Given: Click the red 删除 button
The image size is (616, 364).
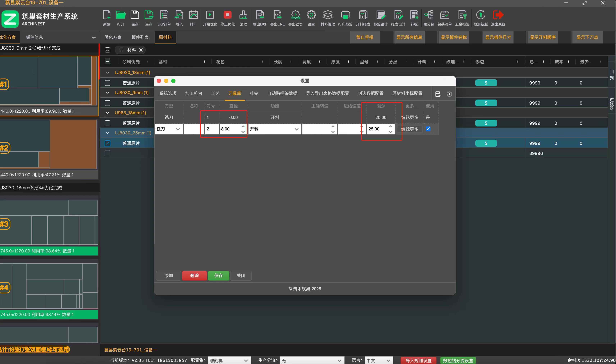Looking at the screenshot, I should [x=194, y=275].
